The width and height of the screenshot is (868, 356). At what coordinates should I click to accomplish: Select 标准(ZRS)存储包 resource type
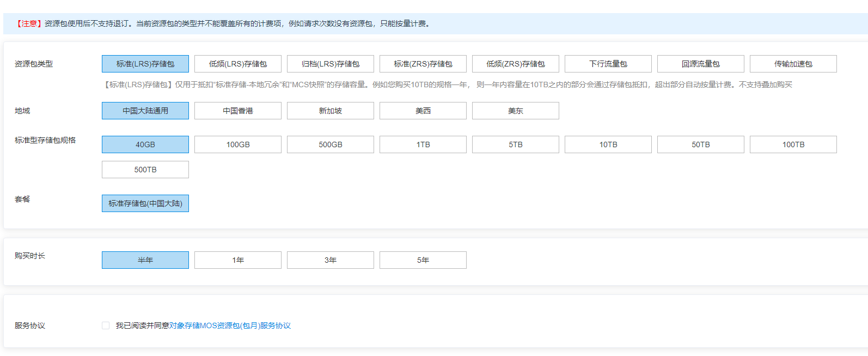(423, 64)
